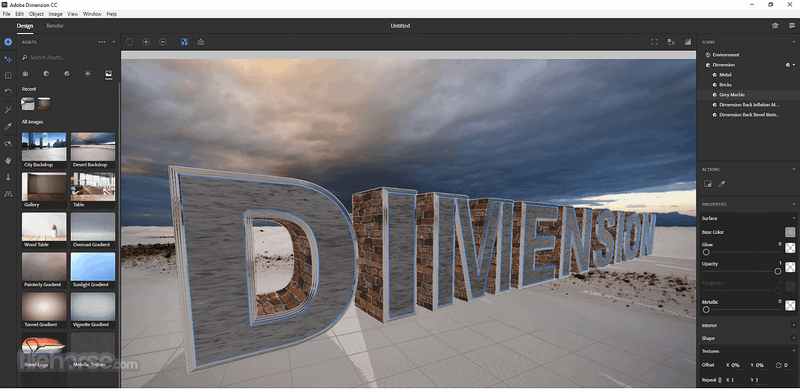800x389 pixels.
Task: Collapse the Actions panel arrow
Action: [793, 169]
